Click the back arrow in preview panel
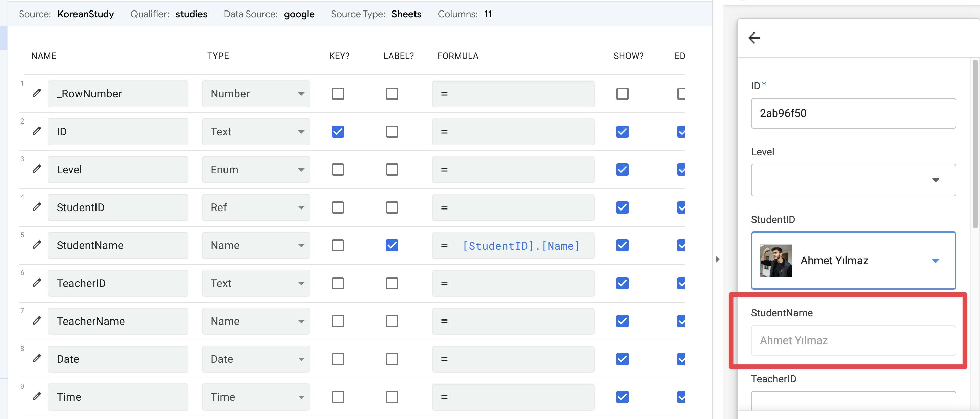 [x=754, y=38]
